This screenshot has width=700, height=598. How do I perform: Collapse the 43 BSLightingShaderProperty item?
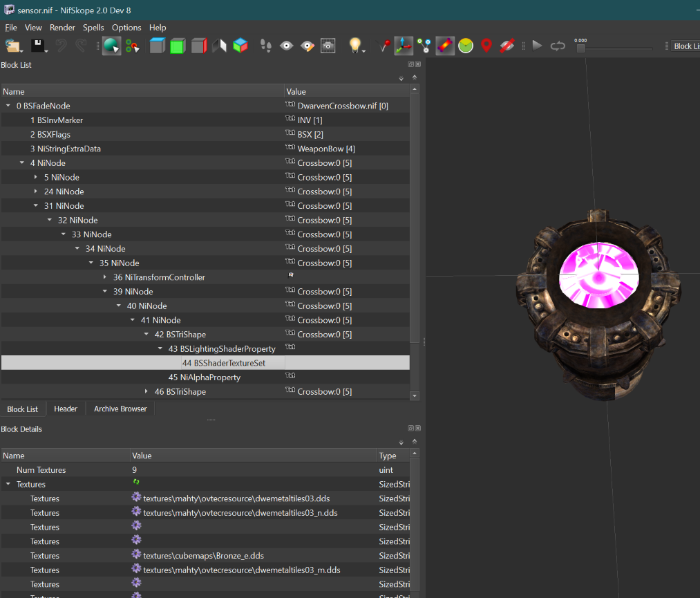pyautogui.click(x=160, y=349)
